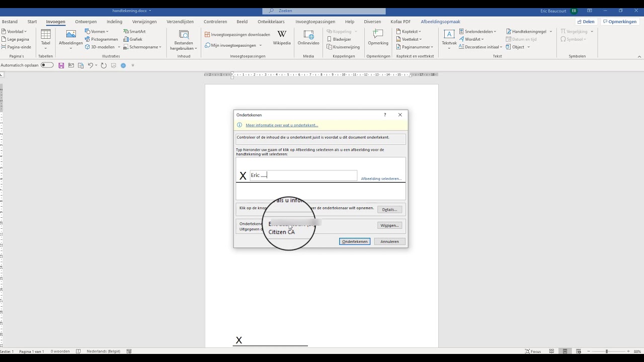The width and height of the screenshot is (644, 362).
Task: Insert a Kruisverwijzing cross-reference
Action: (x=343, y=47)
